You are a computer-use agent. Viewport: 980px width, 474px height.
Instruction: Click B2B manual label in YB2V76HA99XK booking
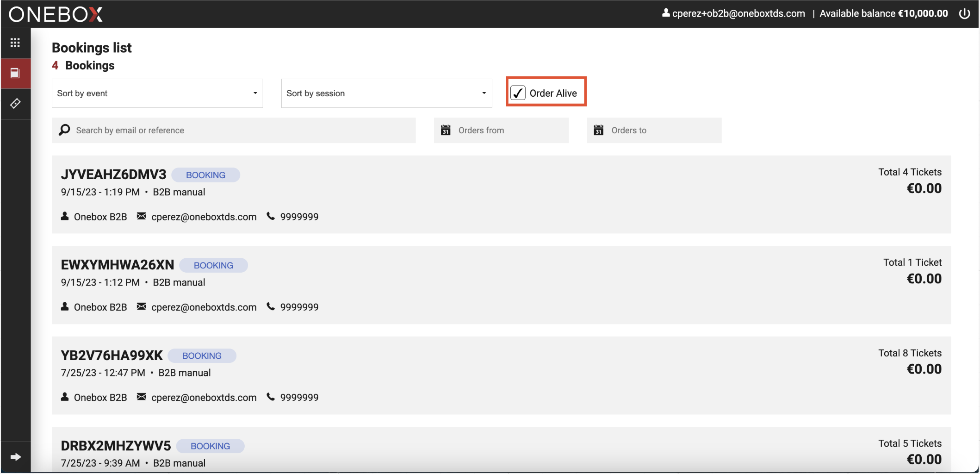point(185,373)
